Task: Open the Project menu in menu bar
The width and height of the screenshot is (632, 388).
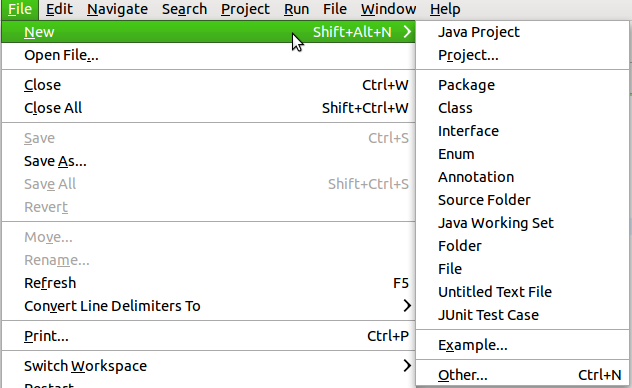Action: click(245, 9)
